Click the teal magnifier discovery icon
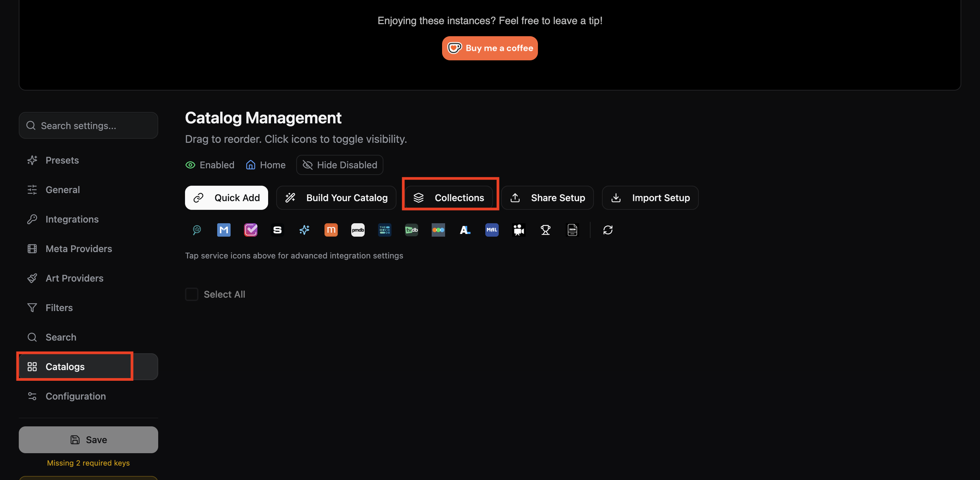This screenshot has width=980, height=480. [x=197, y=230]
